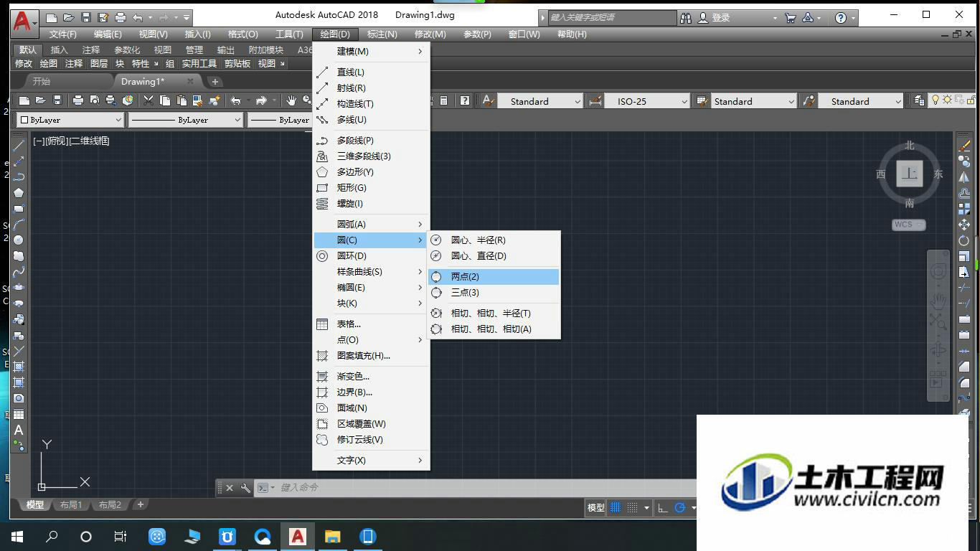Open File Explorer from the taskbar
This screenshot has width=980, height=551.
(x=332, y=536)
